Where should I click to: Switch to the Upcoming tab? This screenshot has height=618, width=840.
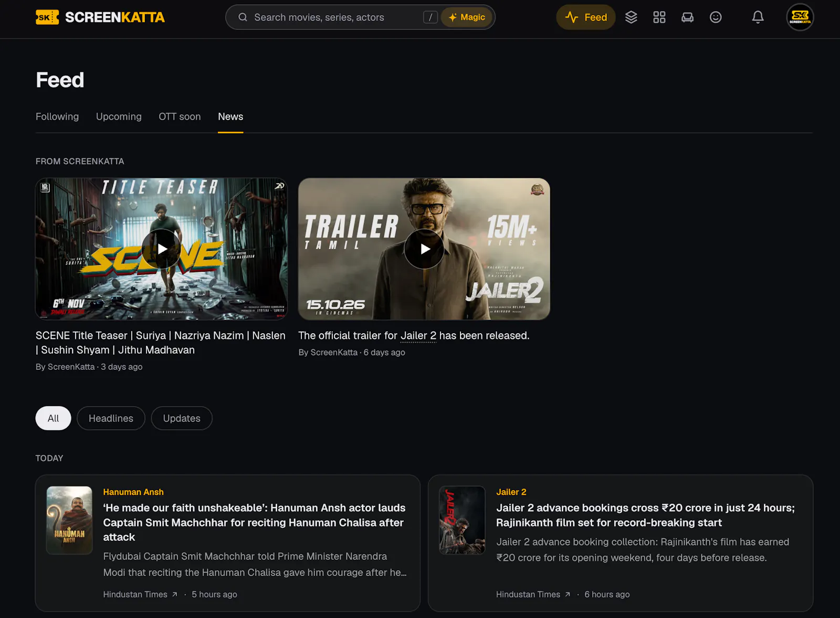119,116
